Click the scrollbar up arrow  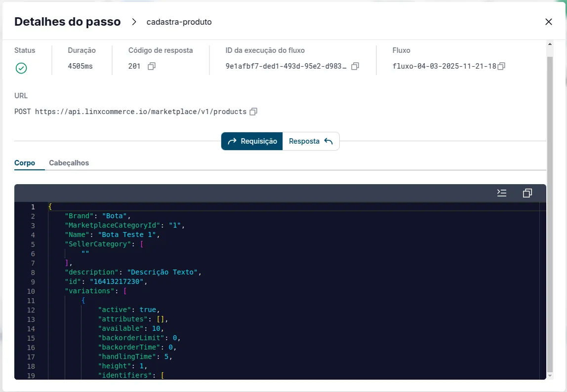tap(550, 44)
